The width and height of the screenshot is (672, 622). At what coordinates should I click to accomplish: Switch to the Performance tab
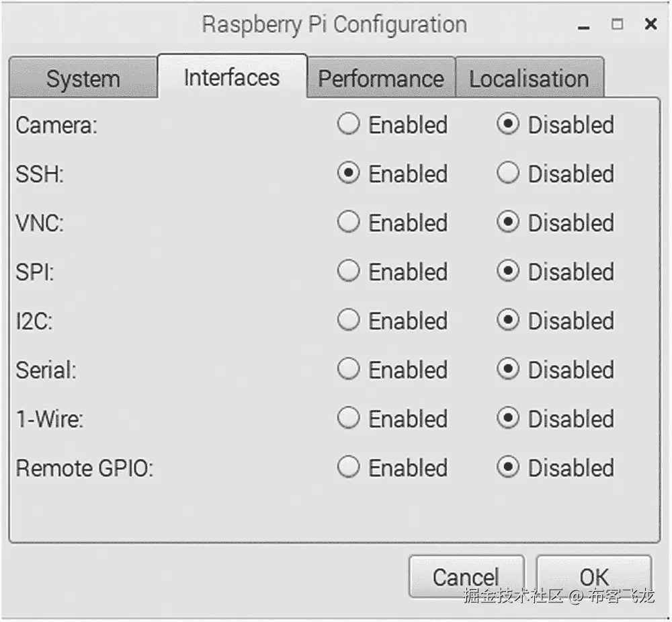pyautogui.click(x=381, y=78)
